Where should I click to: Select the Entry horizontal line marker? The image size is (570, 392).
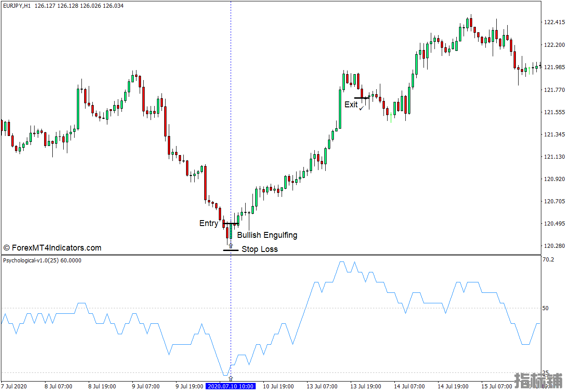click(231, 224)
